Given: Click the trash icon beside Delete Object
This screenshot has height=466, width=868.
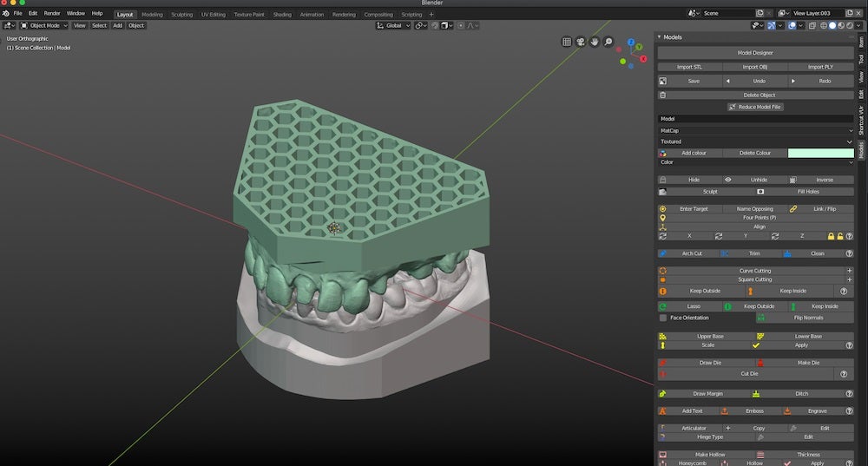Looking at the screenshot, I should (663, 95).
